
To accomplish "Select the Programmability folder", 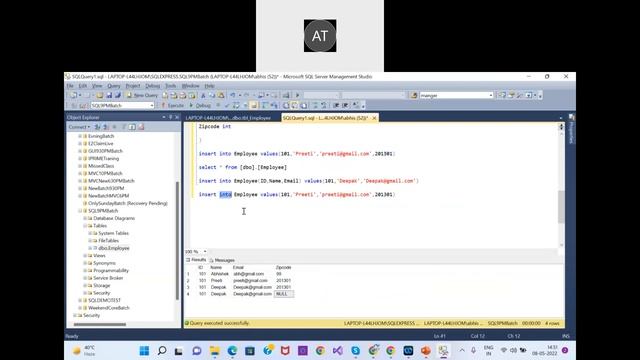I will coord(111,271).
